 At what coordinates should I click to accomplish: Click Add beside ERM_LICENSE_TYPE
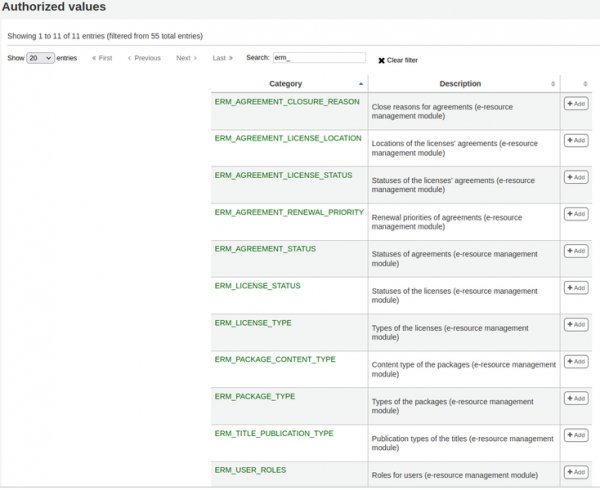point(575,324)
